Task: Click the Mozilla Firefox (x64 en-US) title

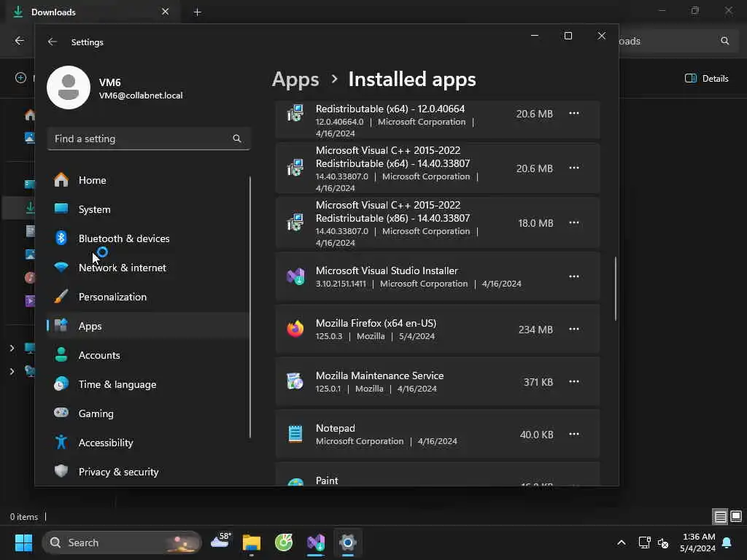Action: [376, 323]
